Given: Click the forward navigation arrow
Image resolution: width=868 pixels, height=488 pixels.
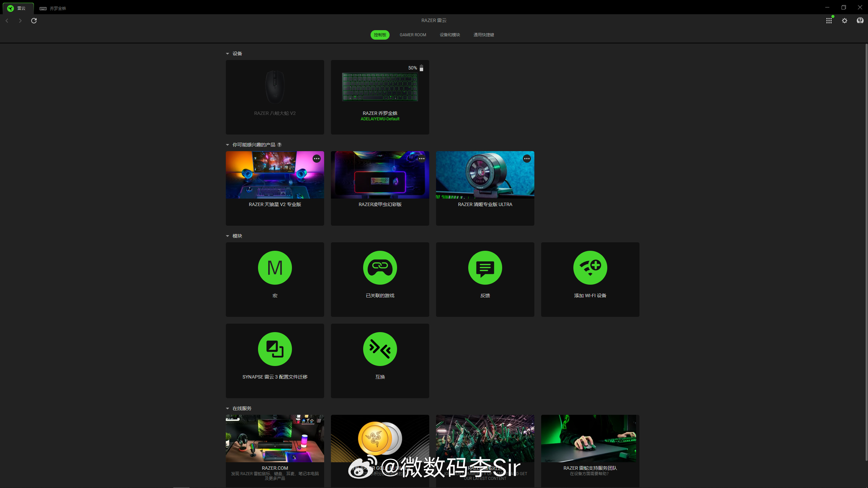Looking at the screenshot, I should click(x=20, y=21).
